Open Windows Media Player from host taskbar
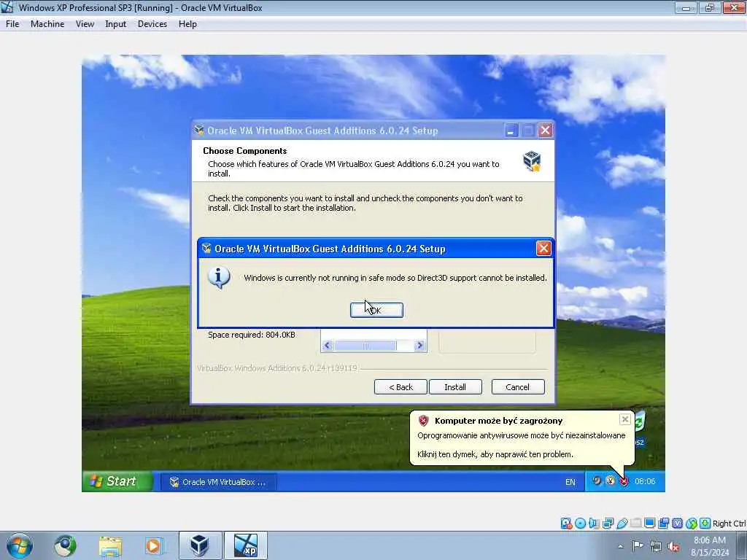 pos(153,545)
